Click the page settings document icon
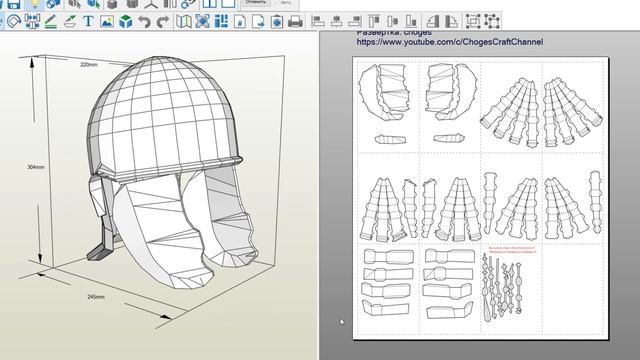This screenshot has width=640, height=360. pos(240,21)
